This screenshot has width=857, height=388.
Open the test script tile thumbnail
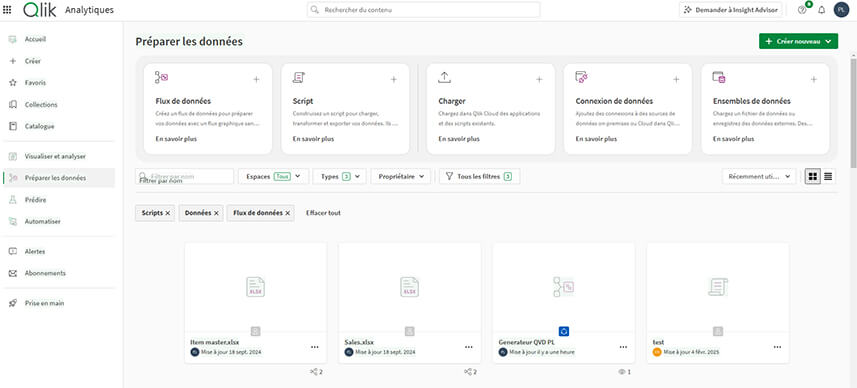tap(718, 287)
